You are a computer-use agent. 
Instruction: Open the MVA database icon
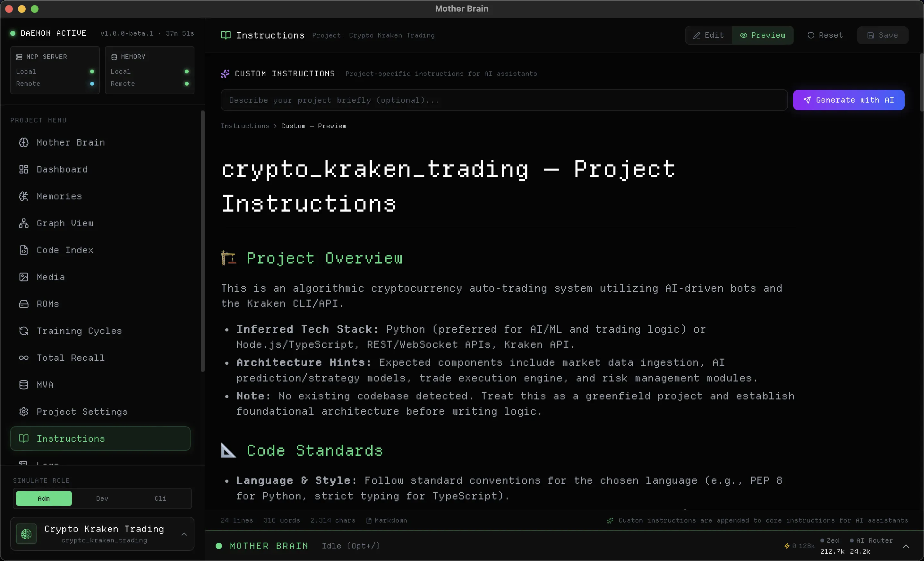[x=24, y=385]
